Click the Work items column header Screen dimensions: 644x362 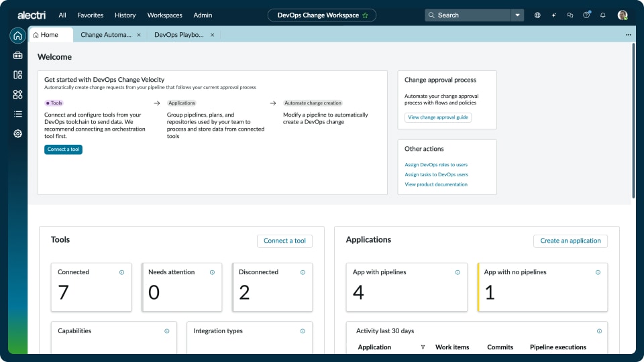click(x=452, y=347)
